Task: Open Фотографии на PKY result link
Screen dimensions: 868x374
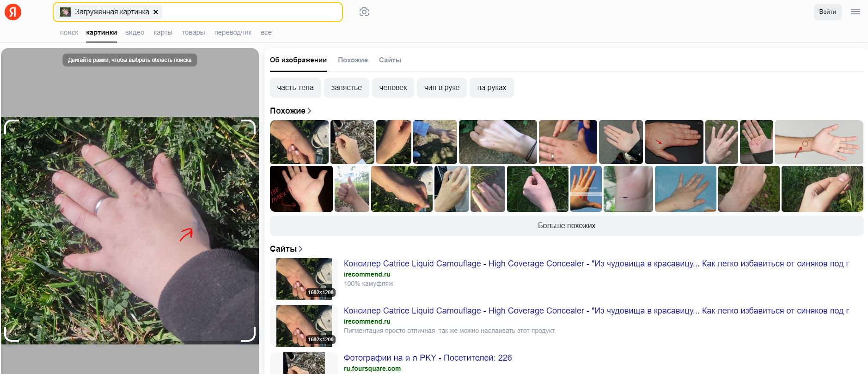Action: coord(428,358)
